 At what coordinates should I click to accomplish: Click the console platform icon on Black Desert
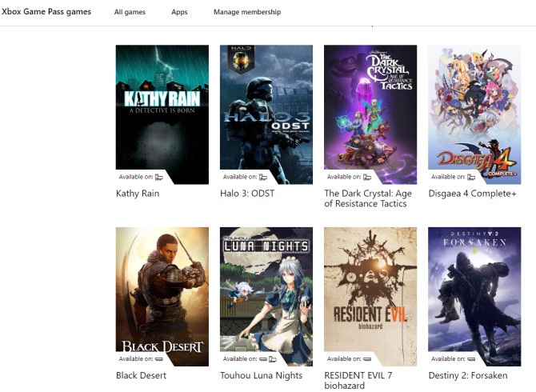click(159, 359)
